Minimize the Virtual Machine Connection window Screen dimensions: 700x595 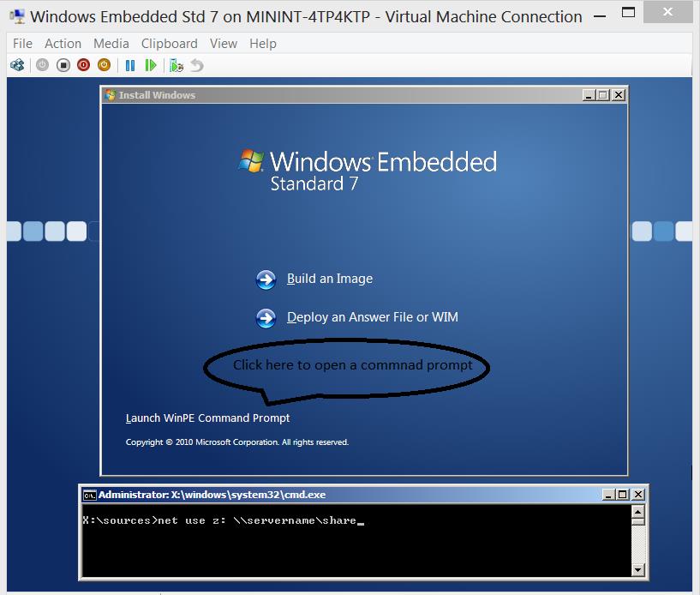click(x=600, y=16)
